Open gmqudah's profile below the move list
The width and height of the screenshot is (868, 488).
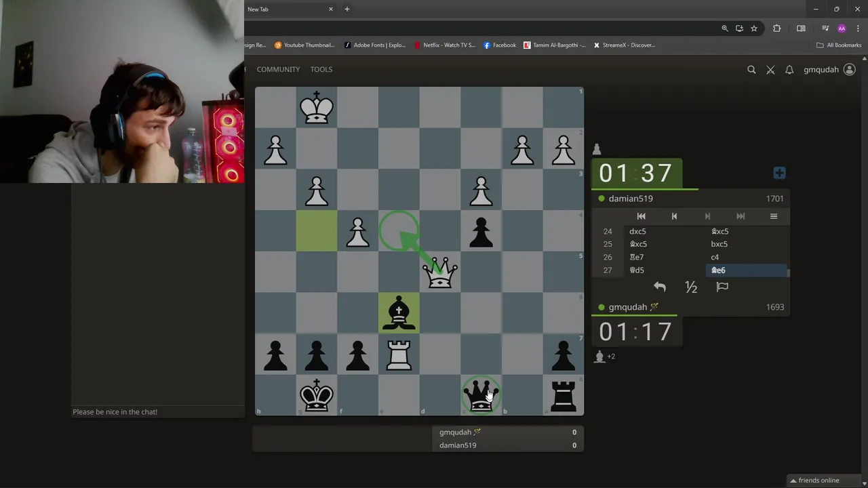(x=628, y=307)
